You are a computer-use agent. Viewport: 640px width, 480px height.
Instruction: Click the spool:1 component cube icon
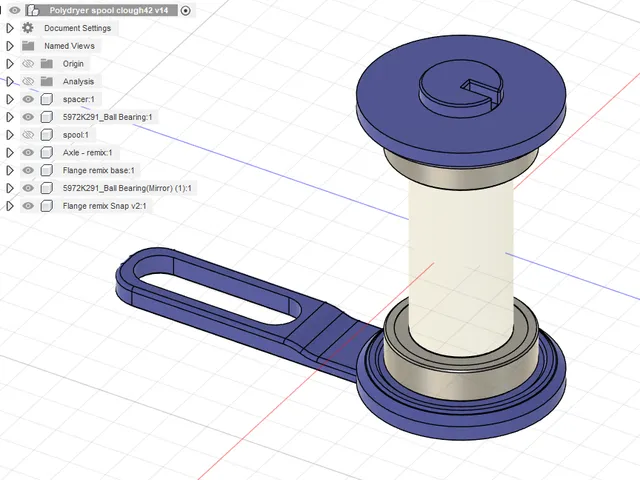pos(47,135)
